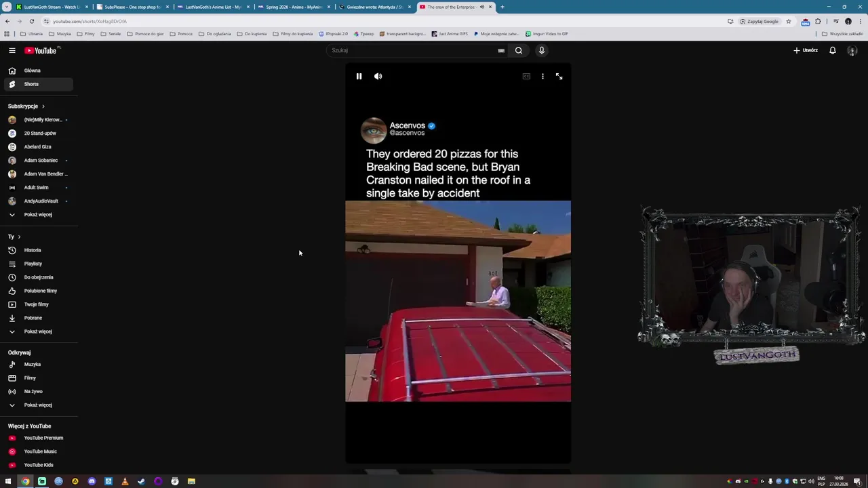
Task: Enter fullscreen mode for the Short
Action: 559,77
